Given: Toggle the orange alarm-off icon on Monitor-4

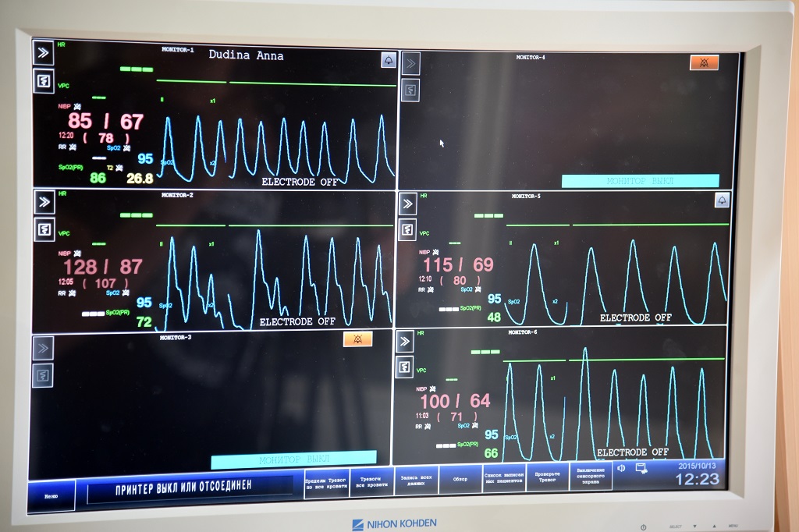Looking at the screenshot, I should click(704, 62).
